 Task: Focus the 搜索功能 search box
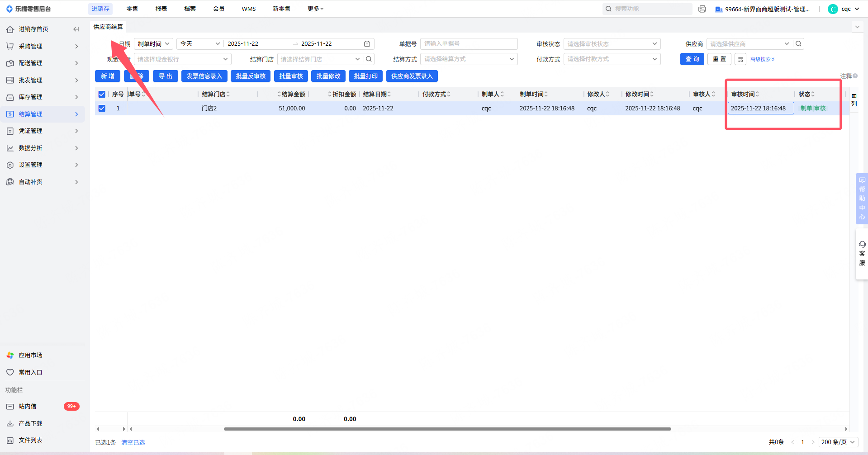tap(647, 9)
